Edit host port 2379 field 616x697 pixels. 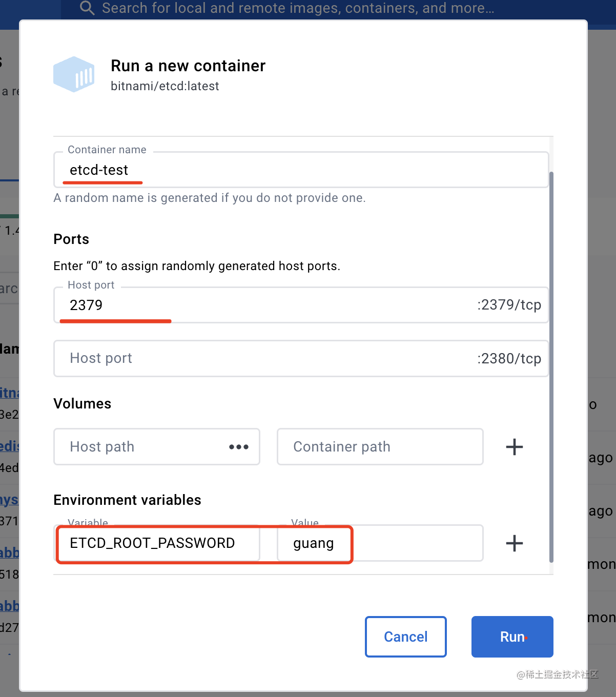[x=256, y=305]
